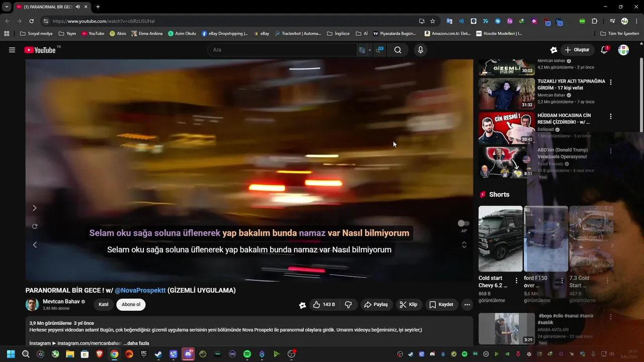Open the Spotify icon on the taskbar
Viewport: 644px width, 362px height.
(x=247, y=354)
